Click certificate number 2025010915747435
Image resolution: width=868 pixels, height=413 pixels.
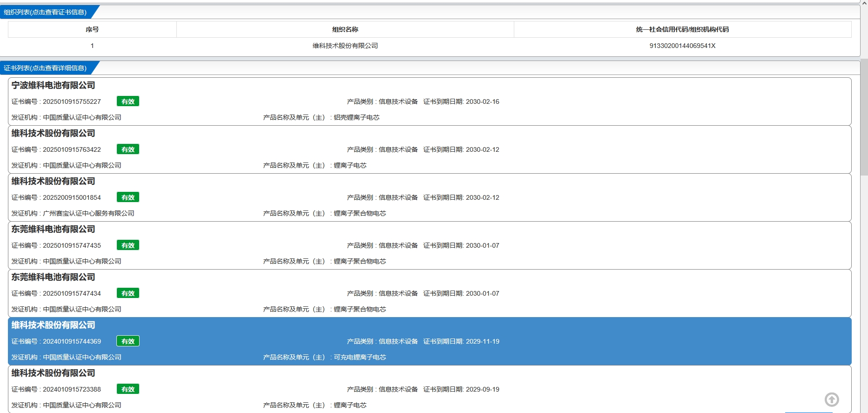tap(72, 245)
